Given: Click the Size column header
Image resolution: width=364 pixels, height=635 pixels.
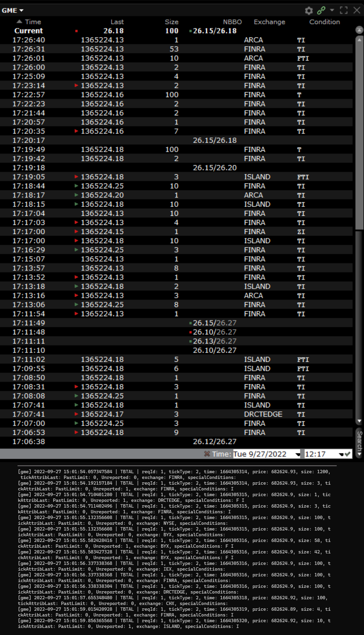Looking at the screenshot, I should (x=172, y=22).
